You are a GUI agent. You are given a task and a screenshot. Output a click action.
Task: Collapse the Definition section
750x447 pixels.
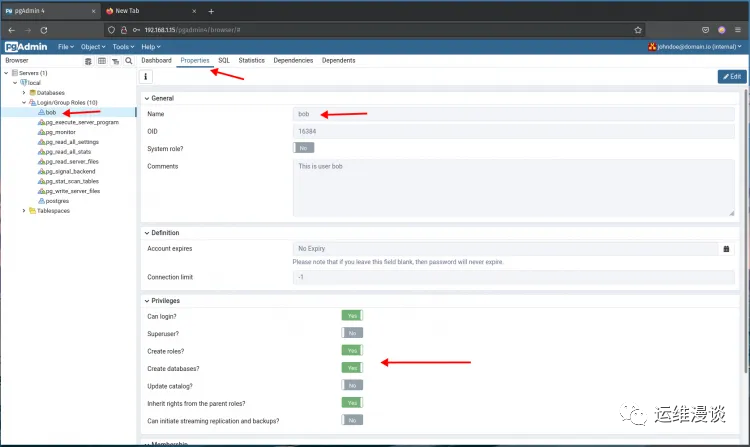tap(147, 233)
